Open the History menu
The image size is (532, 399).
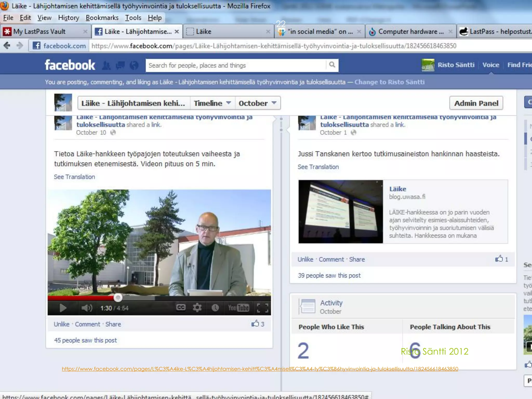point(69,18)
